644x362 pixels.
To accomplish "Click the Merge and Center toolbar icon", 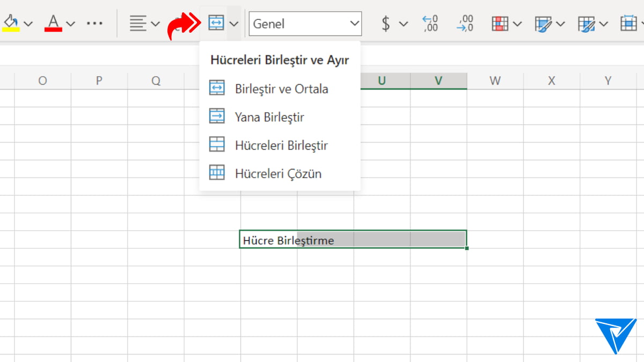I will [216, 24].
